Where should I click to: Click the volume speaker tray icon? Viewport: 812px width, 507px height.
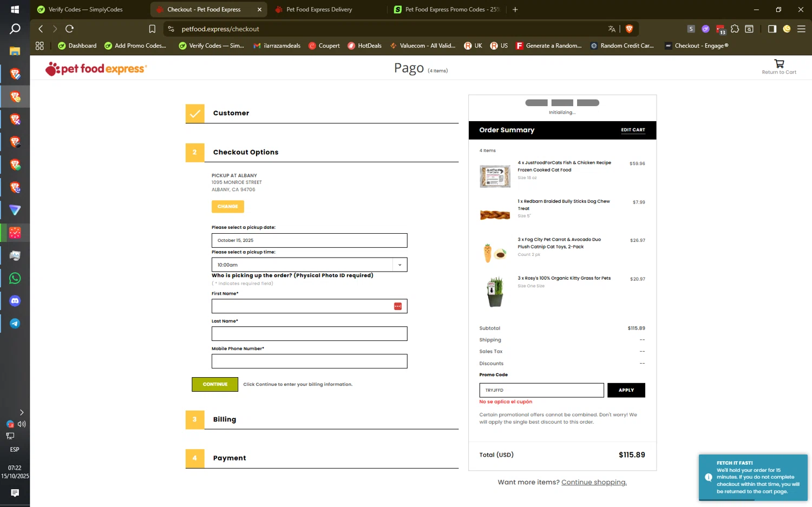(22, 424)
